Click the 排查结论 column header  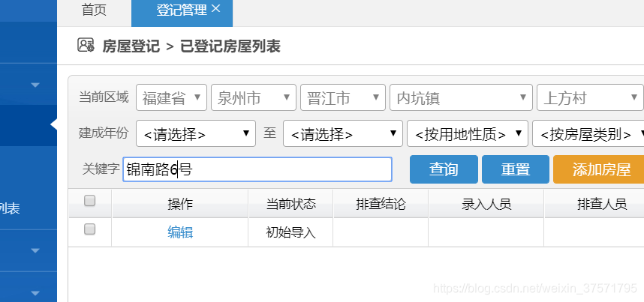pyautogui.click(x=381, y=204)
